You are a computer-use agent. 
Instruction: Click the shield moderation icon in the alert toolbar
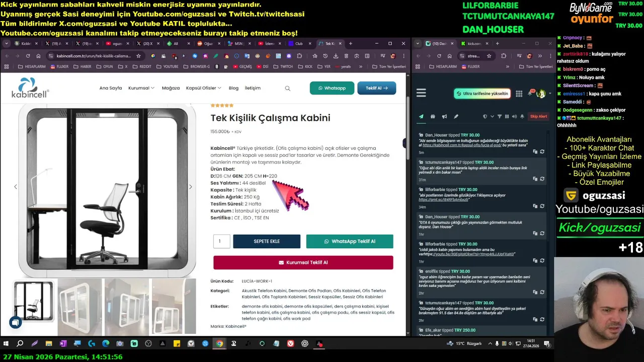[x=485, y=116]
